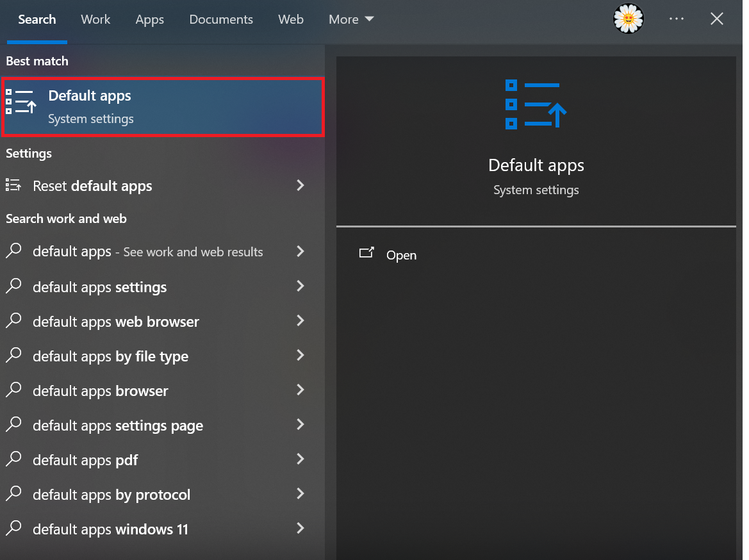Expand chevron for 'default apps by protocol'
This screenshot has height=560, width=749.
[300, 493]
